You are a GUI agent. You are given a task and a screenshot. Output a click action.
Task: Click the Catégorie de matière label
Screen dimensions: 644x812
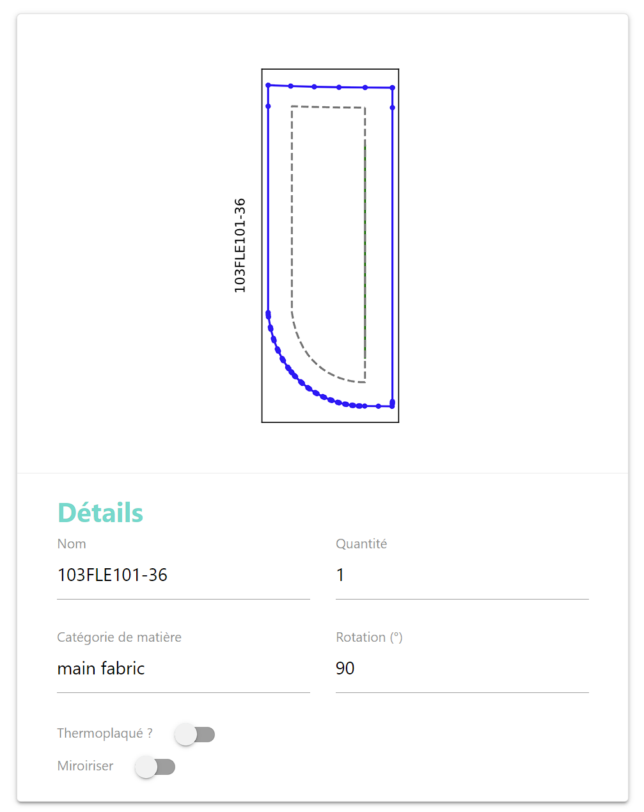click(x=119, y=637)
